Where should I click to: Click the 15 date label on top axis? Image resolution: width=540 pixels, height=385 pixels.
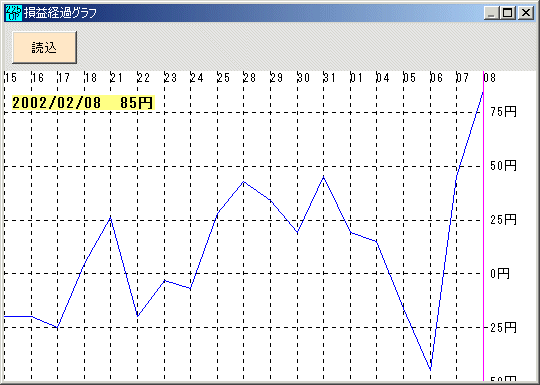(x=11, y=78)
